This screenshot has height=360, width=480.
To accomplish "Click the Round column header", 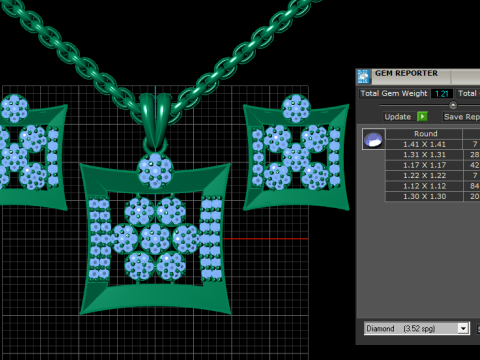I will [x=424, y=134].
